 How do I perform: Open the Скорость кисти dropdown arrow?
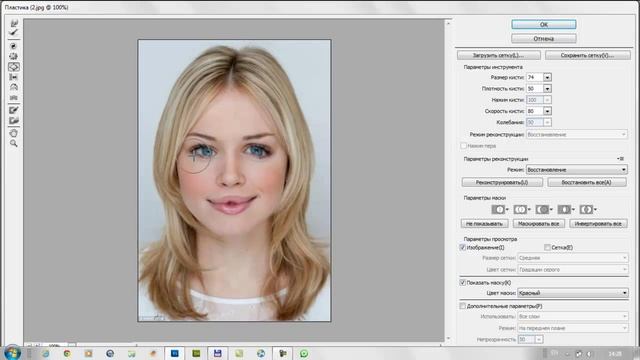point(547,111)
